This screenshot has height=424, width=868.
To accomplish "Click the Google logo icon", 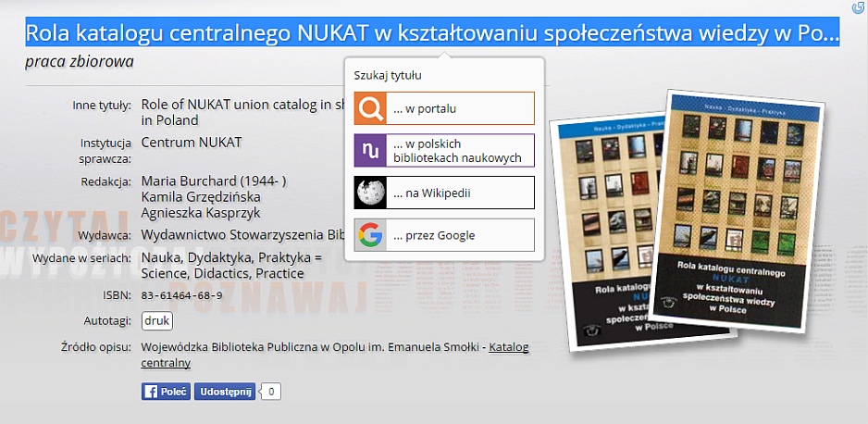I will pyautogui.click(x=370, y=235).
